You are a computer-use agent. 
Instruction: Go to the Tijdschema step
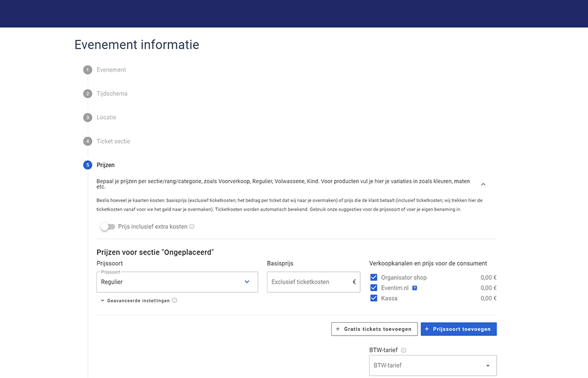click(x=112, y=94)
